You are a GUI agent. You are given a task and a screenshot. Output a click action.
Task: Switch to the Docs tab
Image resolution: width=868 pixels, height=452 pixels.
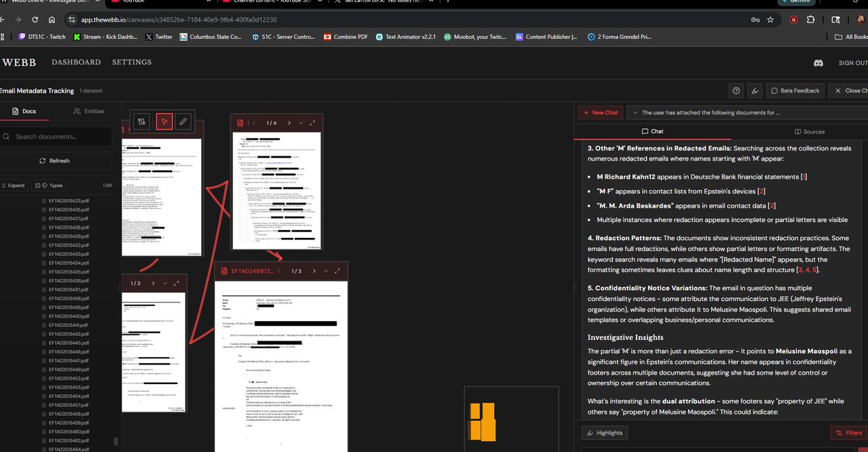pos(24,111)
